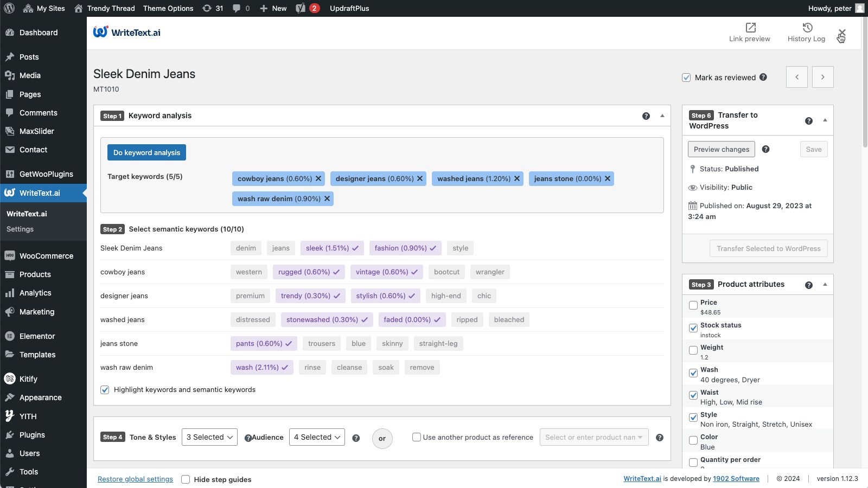
Task: Enable the Price attribute checkbox
Action: click(693, 305)
